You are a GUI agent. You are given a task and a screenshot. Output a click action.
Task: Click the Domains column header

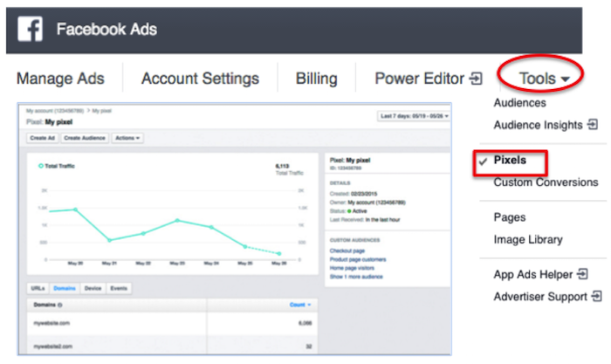[x=45, y=305]
